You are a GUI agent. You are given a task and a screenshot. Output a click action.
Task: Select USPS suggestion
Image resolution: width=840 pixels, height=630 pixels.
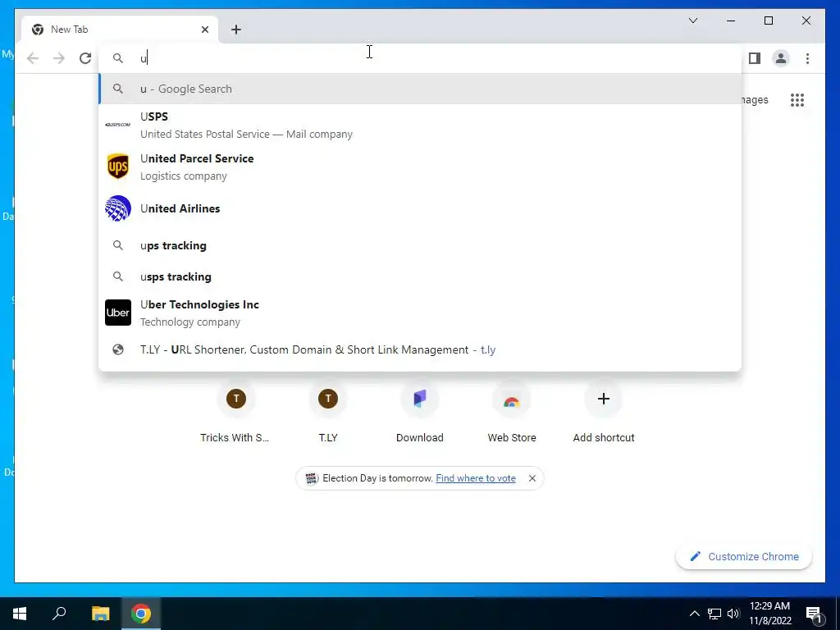[420, 125]
